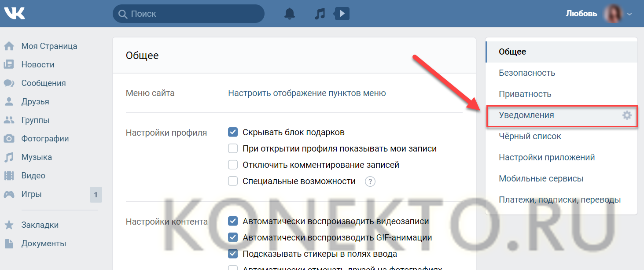644x270 pixels.
Task: Click the gear icon next to Уведомления
Action: pyautogui.click(x=626, y=115)
